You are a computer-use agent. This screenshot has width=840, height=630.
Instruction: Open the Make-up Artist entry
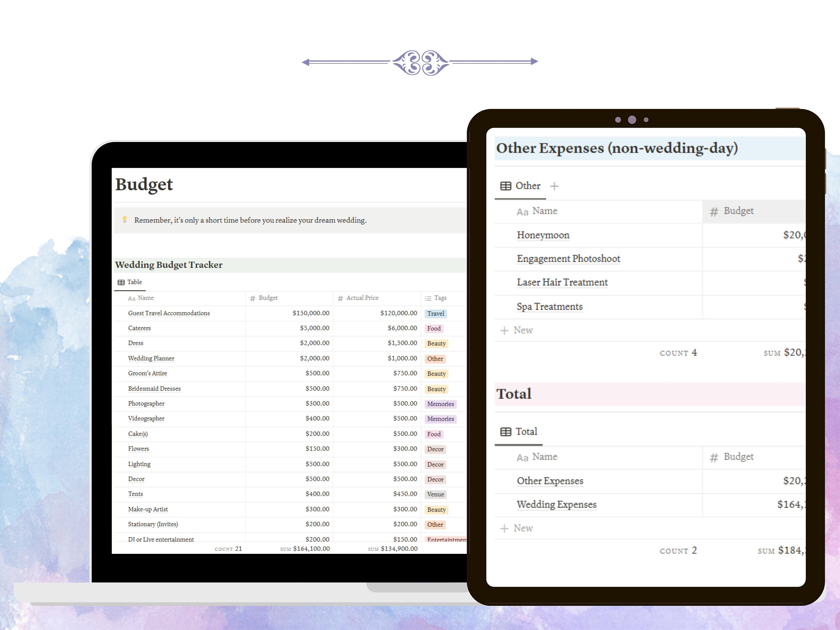(x=148, y=509)
